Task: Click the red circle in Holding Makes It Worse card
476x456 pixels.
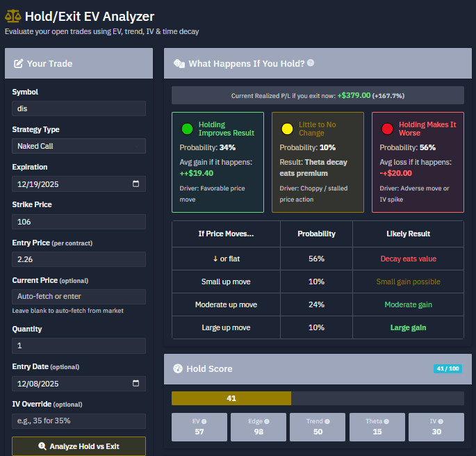Action: point(387,129)
